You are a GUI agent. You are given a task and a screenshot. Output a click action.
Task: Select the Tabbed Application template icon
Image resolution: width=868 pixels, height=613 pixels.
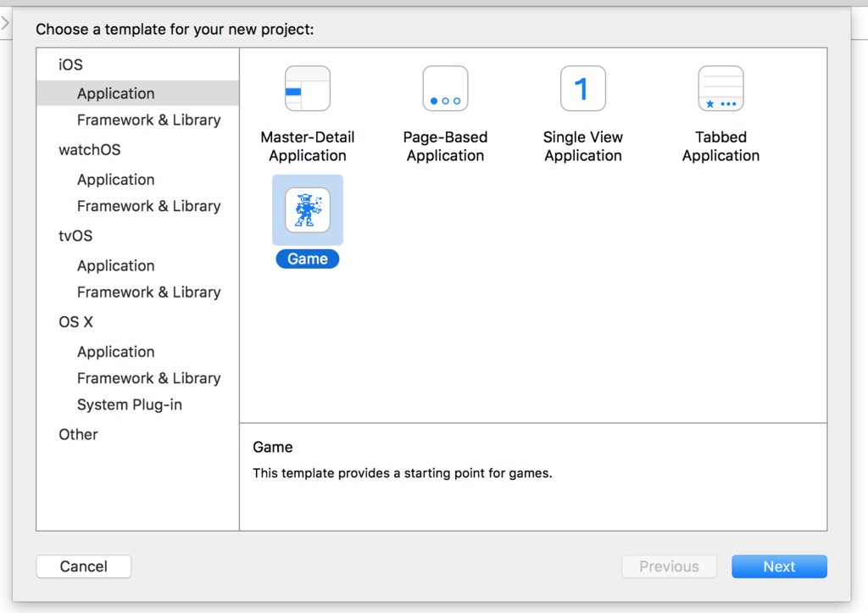click(x=721, y=88)
